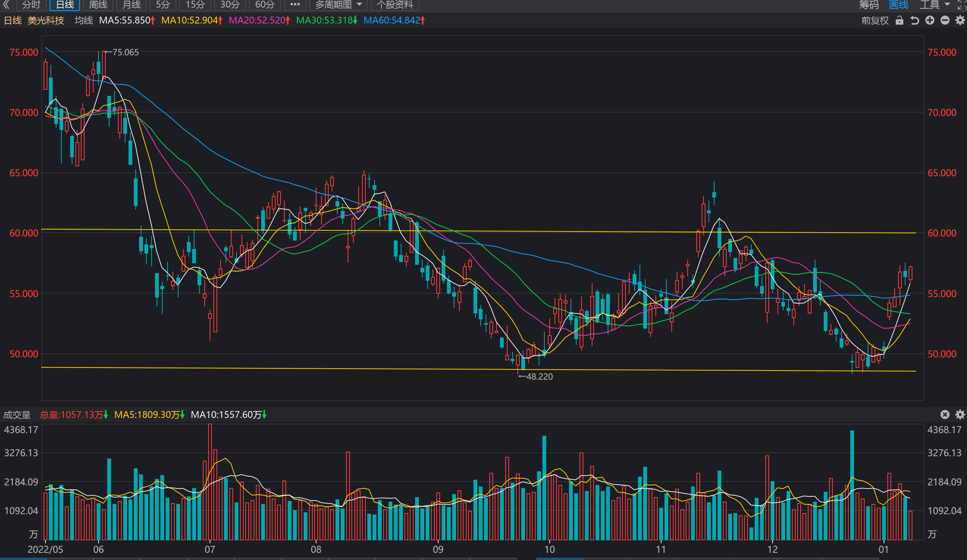Click the 2022/05 date axis label
The height and width of the screenshot is (560, 967).
click(45, 550)
